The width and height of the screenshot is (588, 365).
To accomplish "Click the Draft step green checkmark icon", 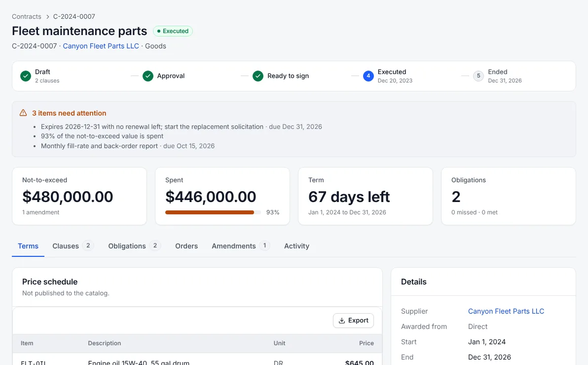I will coord(26,76).
